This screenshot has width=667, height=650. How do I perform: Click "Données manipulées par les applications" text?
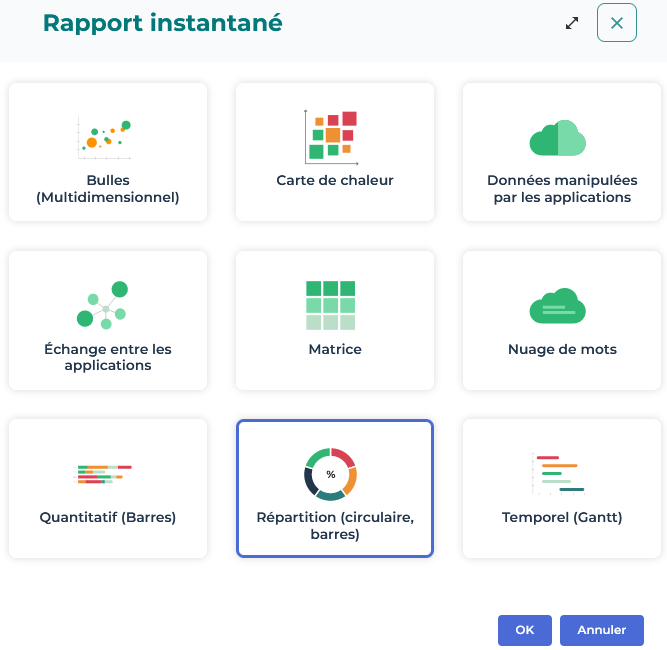(562, 189)
